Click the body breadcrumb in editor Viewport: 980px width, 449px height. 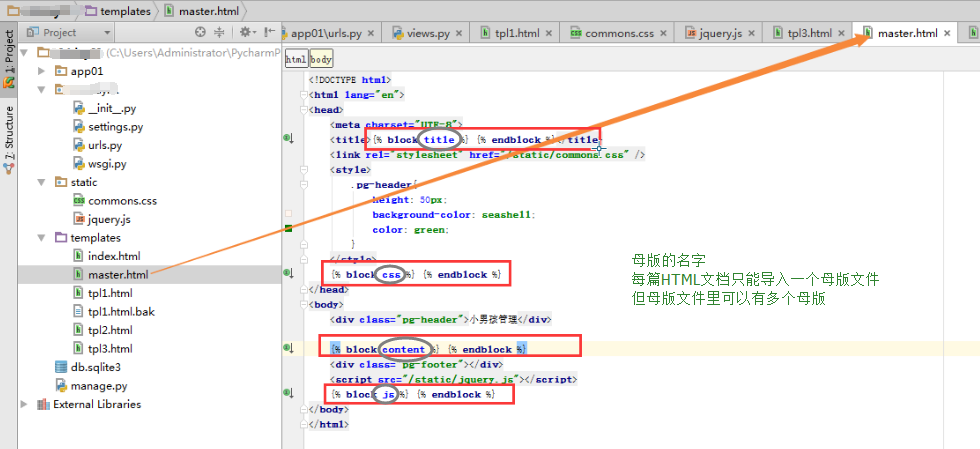[321, 59]
